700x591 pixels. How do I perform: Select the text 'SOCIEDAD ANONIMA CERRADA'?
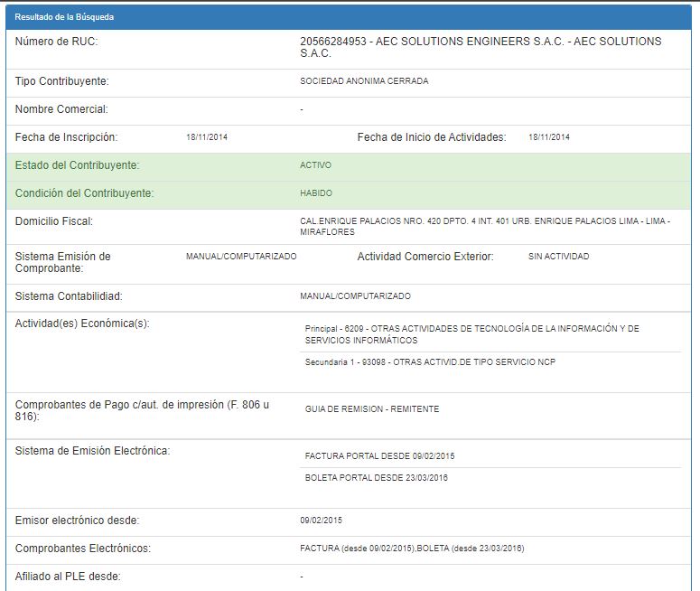(364, 81)
